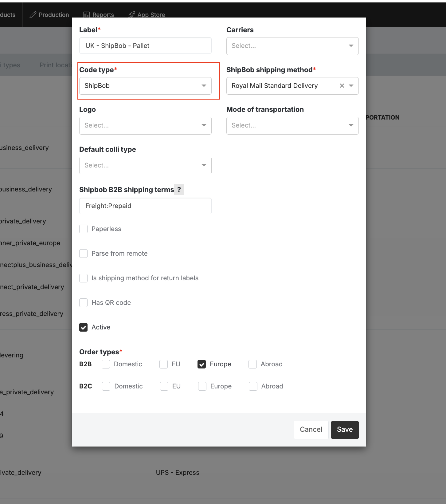Click the B2B shipping terms help icon
The width and height of the screenshot is (446, 504).
[179, 190]
